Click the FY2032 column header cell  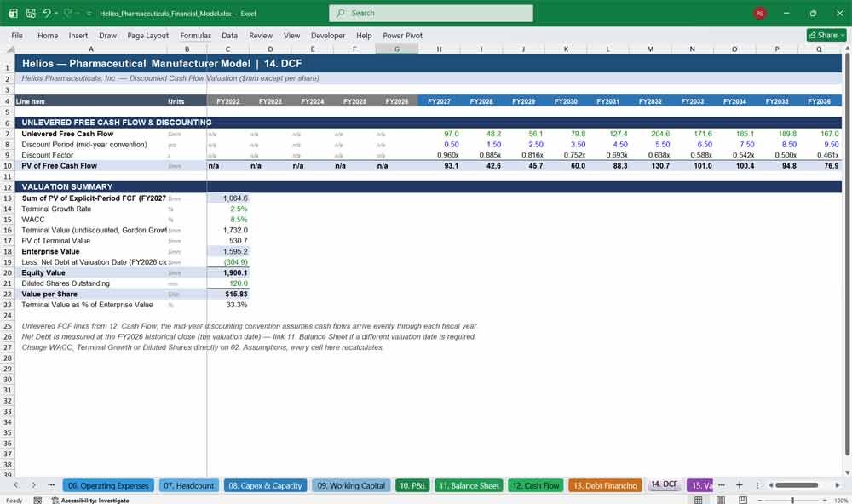pos(650,101)
